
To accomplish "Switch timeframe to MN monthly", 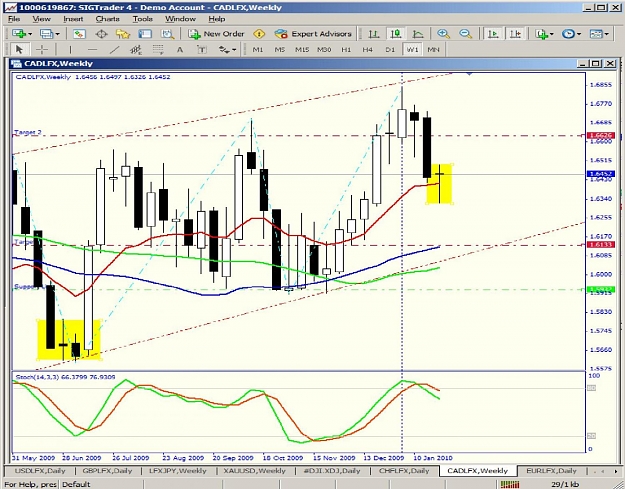I will coord(433,49).
